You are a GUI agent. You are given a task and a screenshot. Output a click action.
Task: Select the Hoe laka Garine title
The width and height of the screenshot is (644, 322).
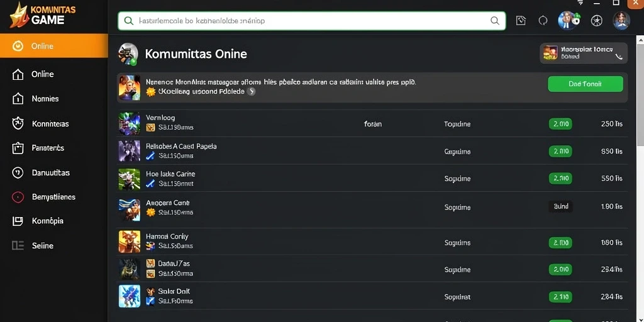(170, 174)
